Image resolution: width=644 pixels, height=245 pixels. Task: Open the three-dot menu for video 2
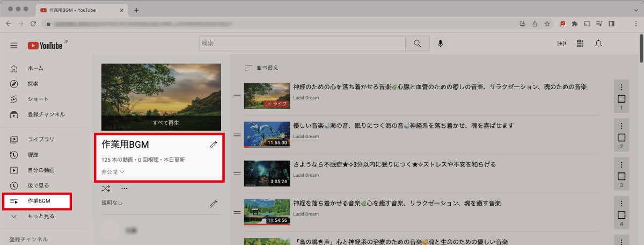[x=621, y=126]
